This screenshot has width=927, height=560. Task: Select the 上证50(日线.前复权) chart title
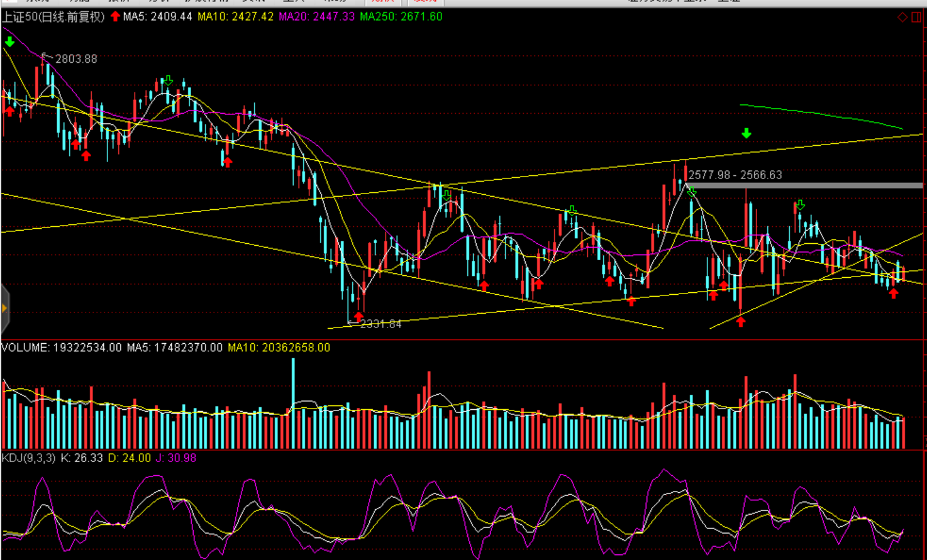pyautogui.click(x=53, y=17)
